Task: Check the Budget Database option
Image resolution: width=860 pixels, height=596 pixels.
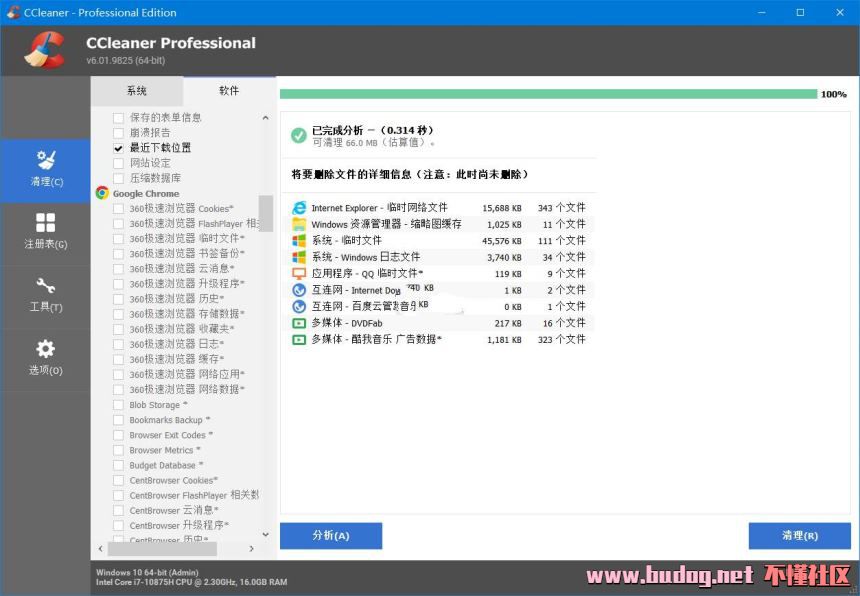Action: tap(118, 465)
